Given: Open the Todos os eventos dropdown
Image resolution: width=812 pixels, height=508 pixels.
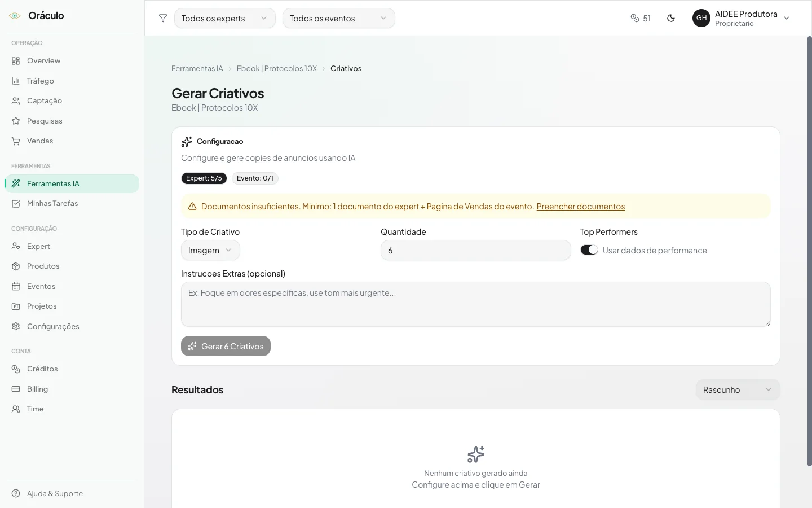Looking at the screenshot, I should click(x=339, y=18).
